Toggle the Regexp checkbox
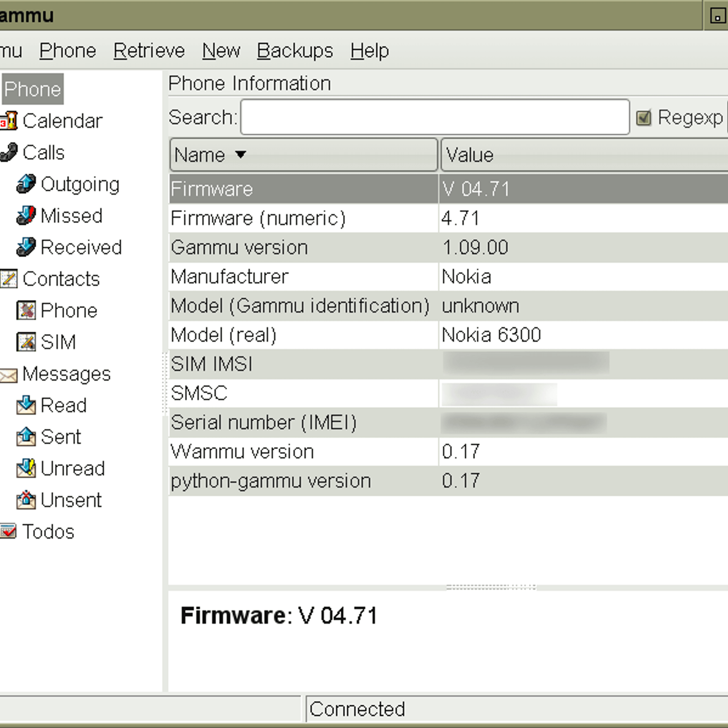 643,118
